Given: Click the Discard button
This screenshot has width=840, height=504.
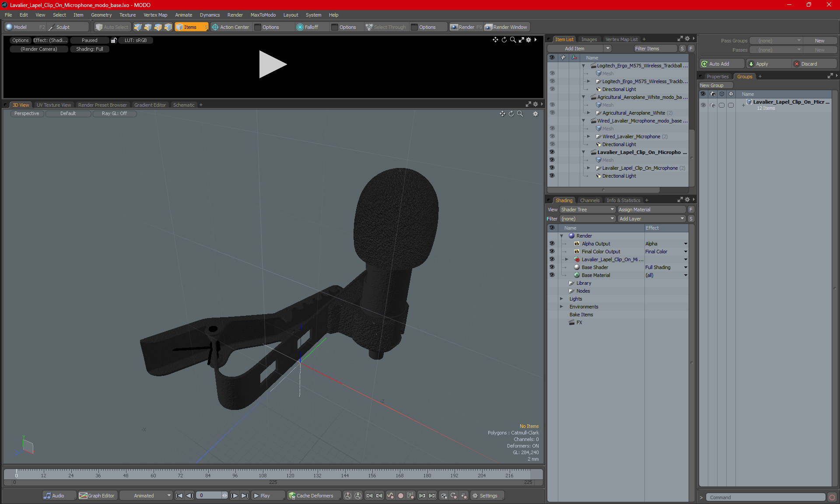Looking at the screenshot, I should coord(815,64).
